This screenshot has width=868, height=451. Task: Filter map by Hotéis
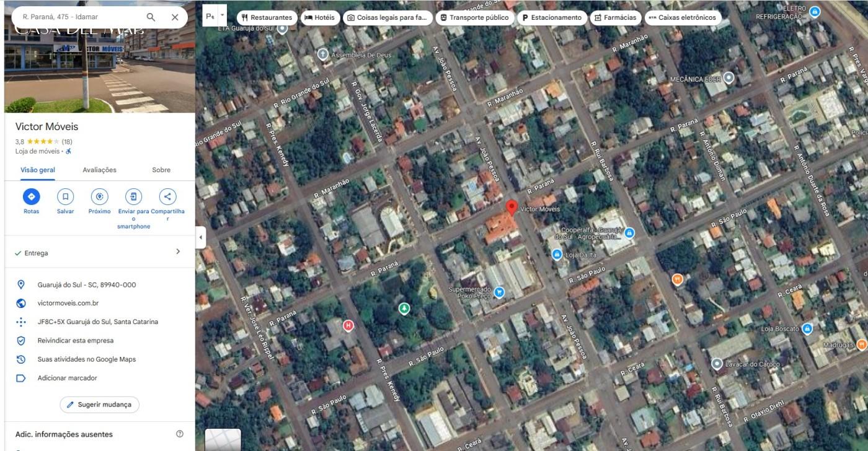320,17
